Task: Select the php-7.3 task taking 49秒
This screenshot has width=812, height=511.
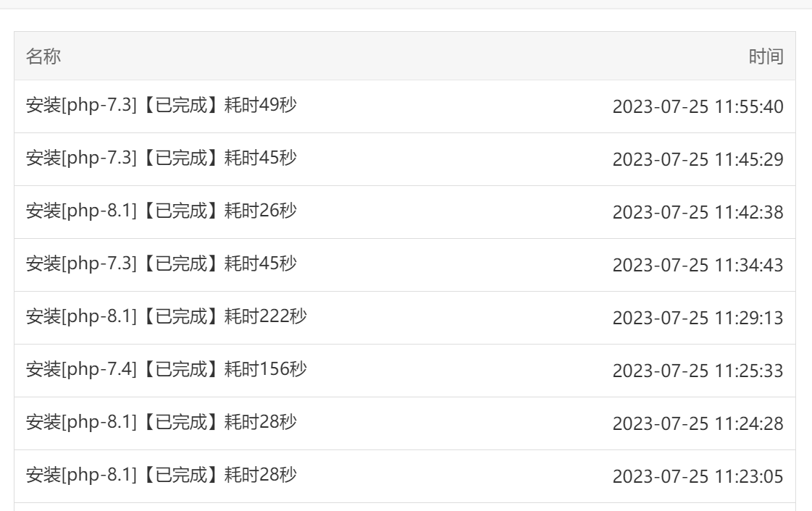Action: click(x=161, y=105)
